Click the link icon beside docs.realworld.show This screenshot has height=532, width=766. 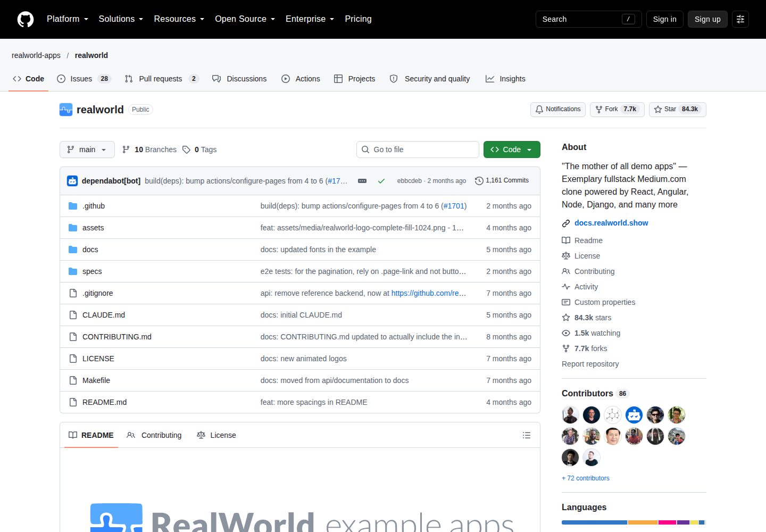tap(566, 223)
